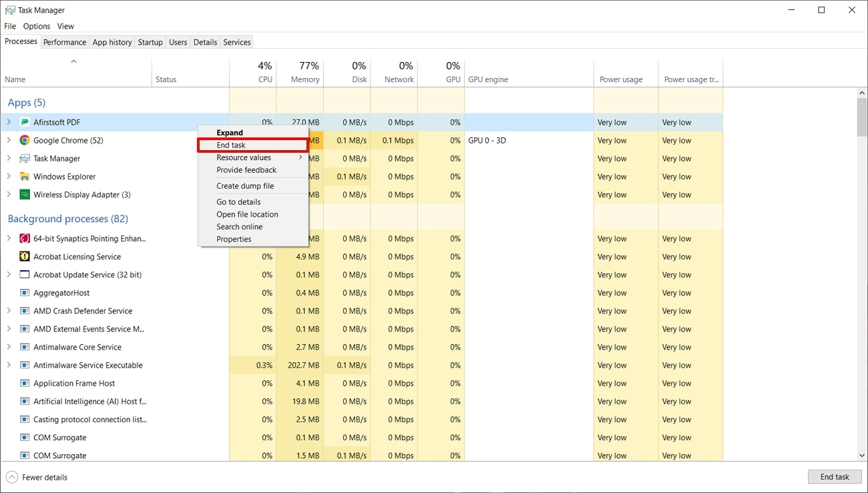Expand the Wireless Display Adapter group

coord(9,194)
